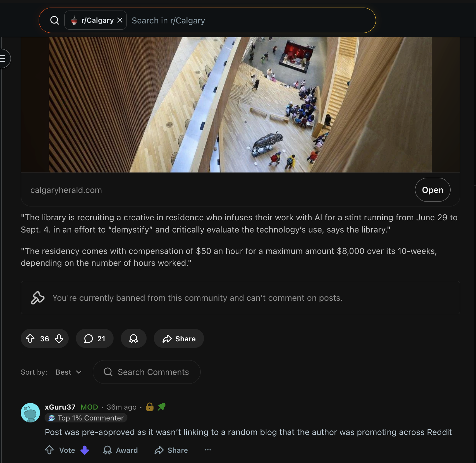Open the xGuru37 username link
Screen dimensions: 476x463
pyautogui.click(x=60, y=407)
